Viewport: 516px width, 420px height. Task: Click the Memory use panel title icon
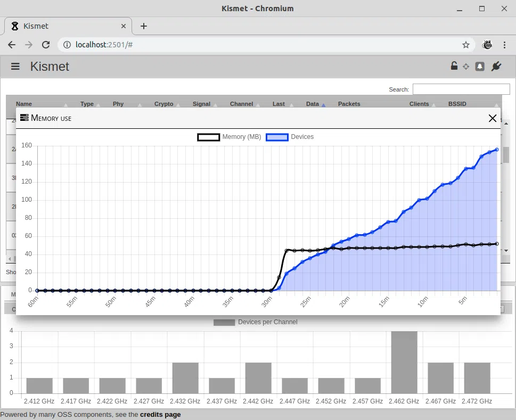tap(24, 118)
